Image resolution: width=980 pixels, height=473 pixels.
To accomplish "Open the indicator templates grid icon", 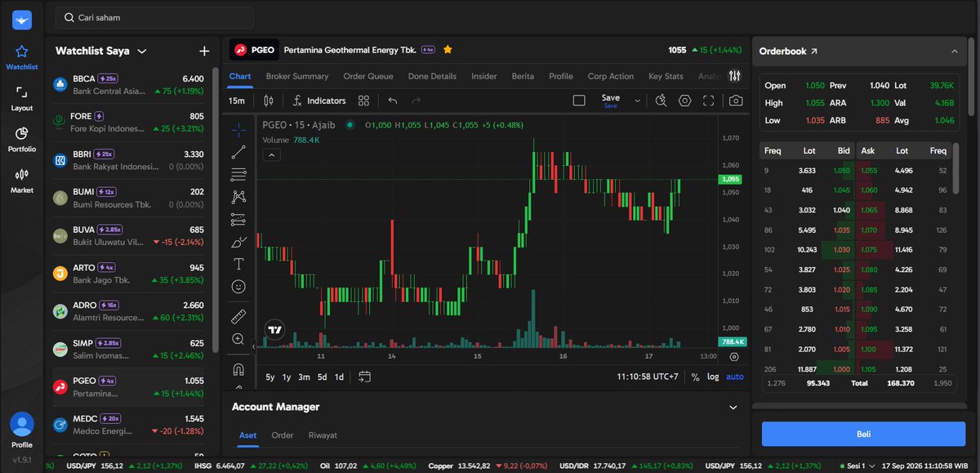I will click(x=364, y=100).
